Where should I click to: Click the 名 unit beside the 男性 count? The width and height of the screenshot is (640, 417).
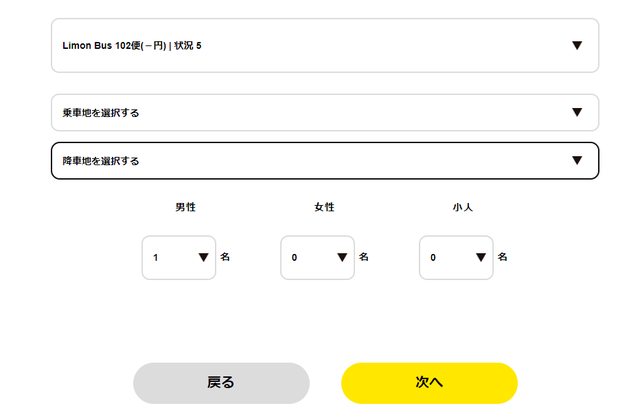[x=225, y=257]
